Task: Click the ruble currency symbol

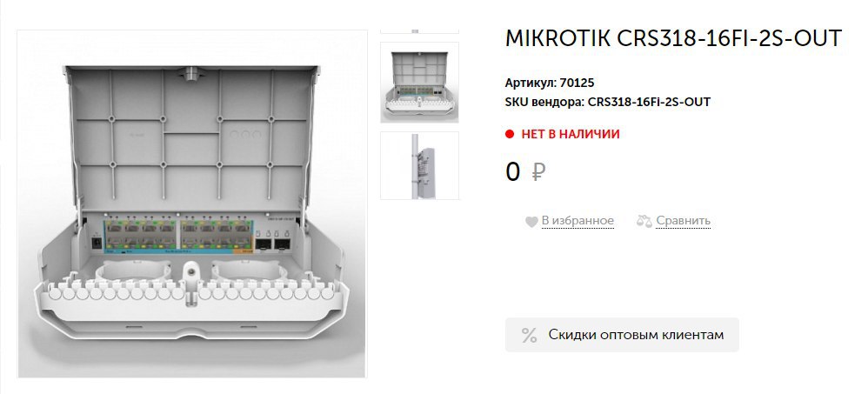Action: point(538,172)
